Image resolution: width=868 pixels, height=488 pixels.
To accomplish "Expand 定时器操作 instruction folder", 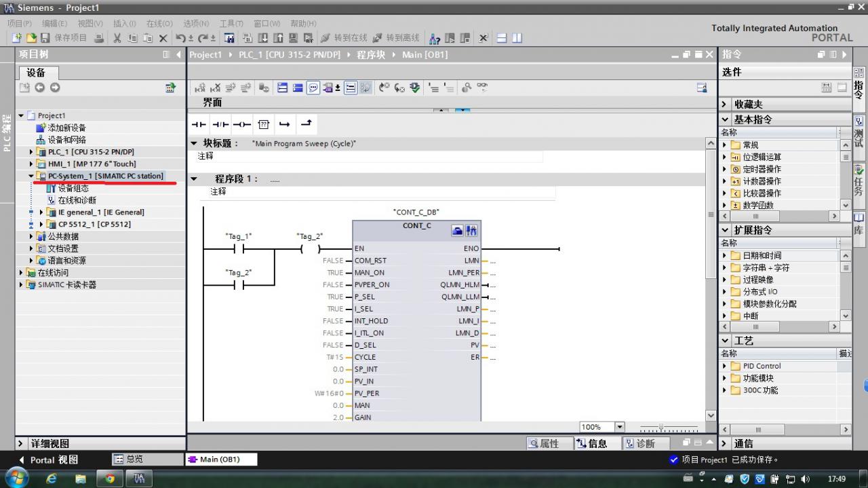I will (724, 169).
